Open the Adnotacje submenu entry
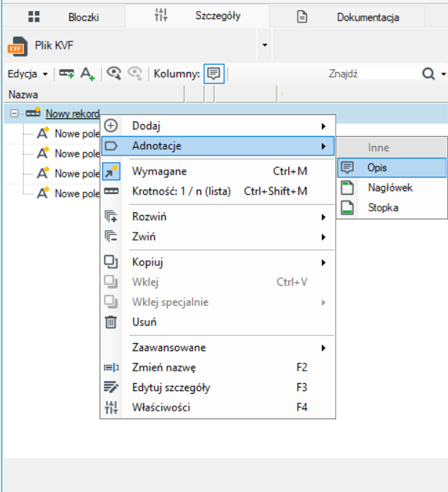448x492 pixels. click(x=218, y=146)
